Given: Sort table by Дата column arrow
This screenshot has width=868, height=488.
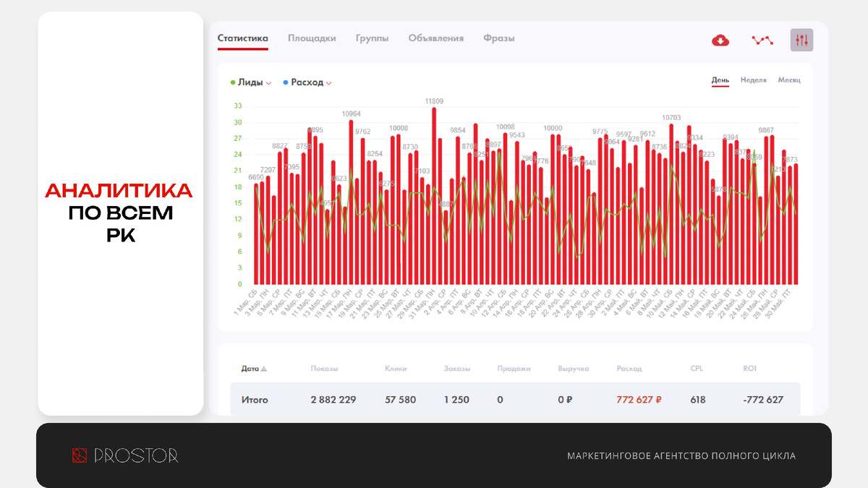Looking at the screenshot, I should click(263, 369).
